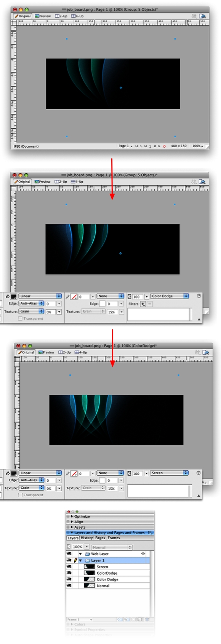Viewport: 221px width, 644px height.
Task: Hide Layer 1 using its eye icon
Action: coord(69,560)
